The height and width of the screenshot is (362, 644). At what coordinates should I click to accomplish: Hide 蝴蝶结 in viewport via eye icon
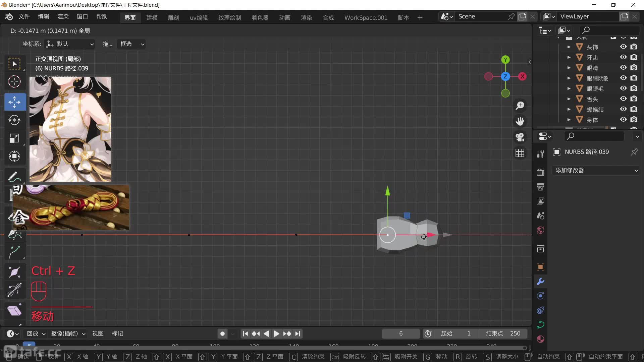(623, 109)
